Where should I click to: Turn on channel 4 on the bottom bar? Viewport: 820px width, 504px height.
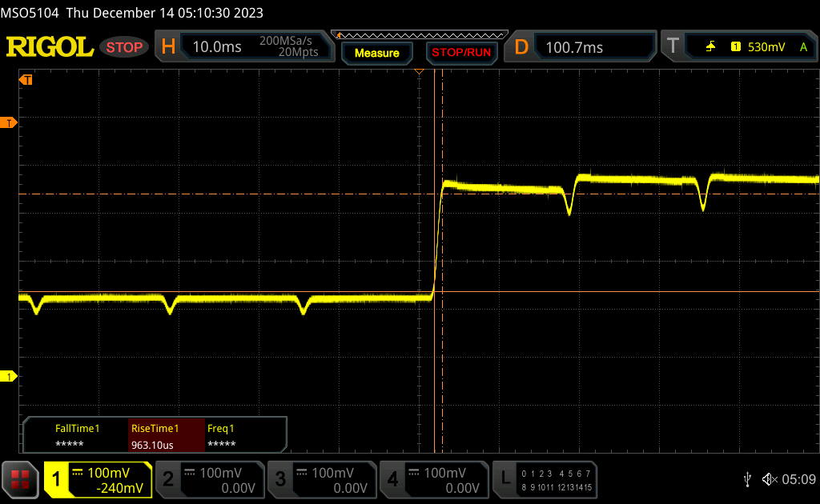(x=434, y=479)
